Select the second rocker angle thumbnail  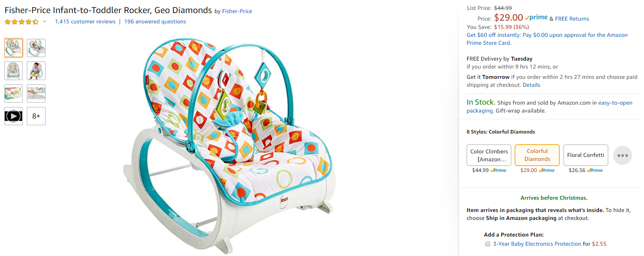pos(36,48)
